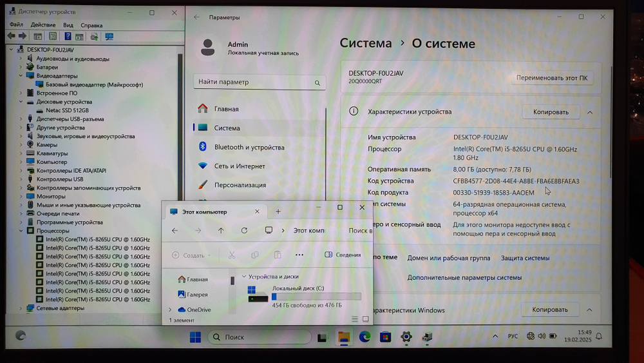Click Task View icon on the taskbar
The width and height of the screenshot is (644, 363).
click(322, 337)
